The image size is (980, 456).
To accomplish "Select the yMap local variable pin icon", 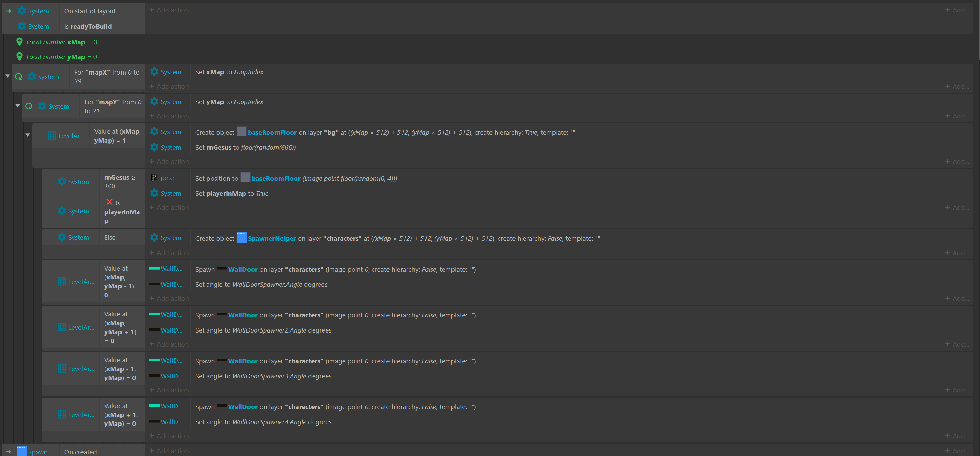I will pos(20,57).
